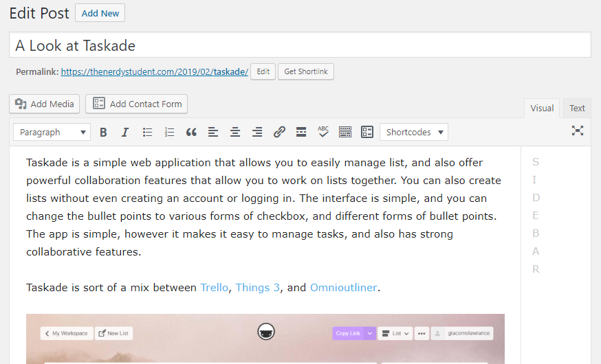Viewport: 601px width, 364px height.
Task: Apply blockquote formatting
Action: (191, 132)
